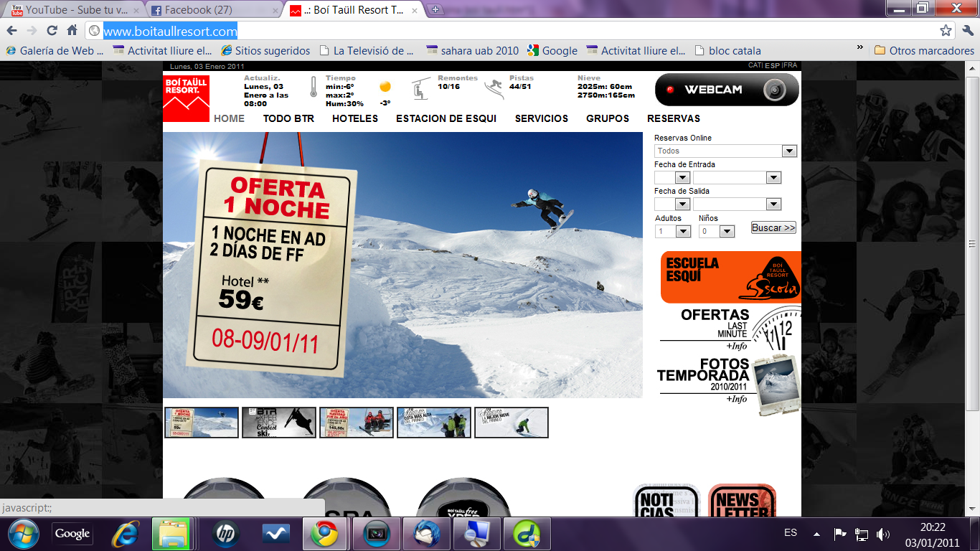Open the HOTELES menu item
Viewport: 980px width, 551px height.
(354, 118)
